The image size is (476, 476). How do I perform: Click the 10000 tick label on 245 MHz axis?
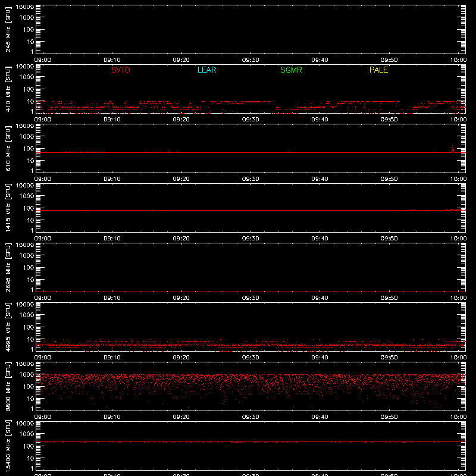[25, 7]
